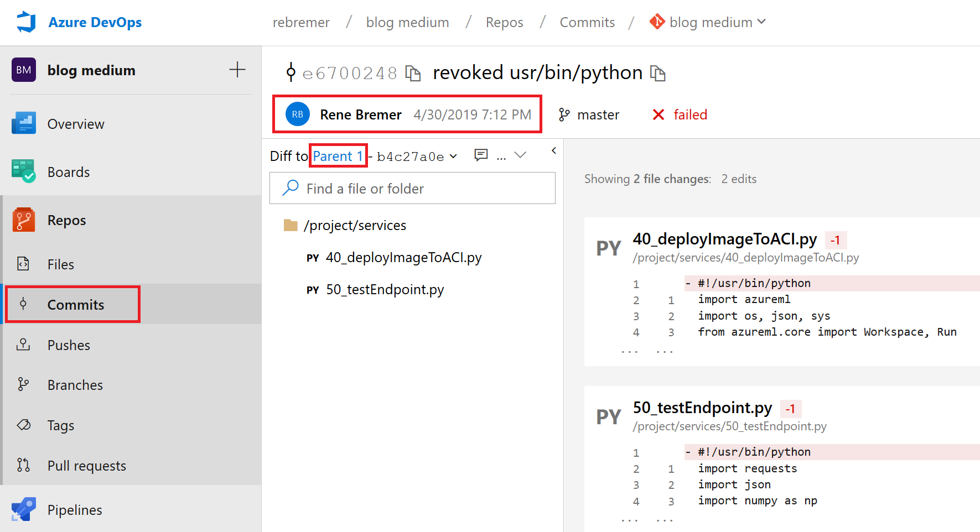Open the comment discussion icon

tap(481, 155)
